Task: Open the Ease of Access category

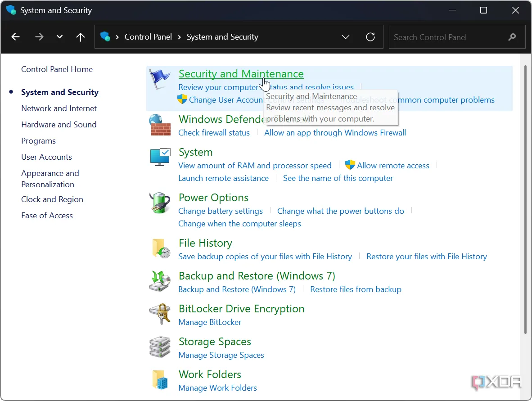Action: click(47, 216)
